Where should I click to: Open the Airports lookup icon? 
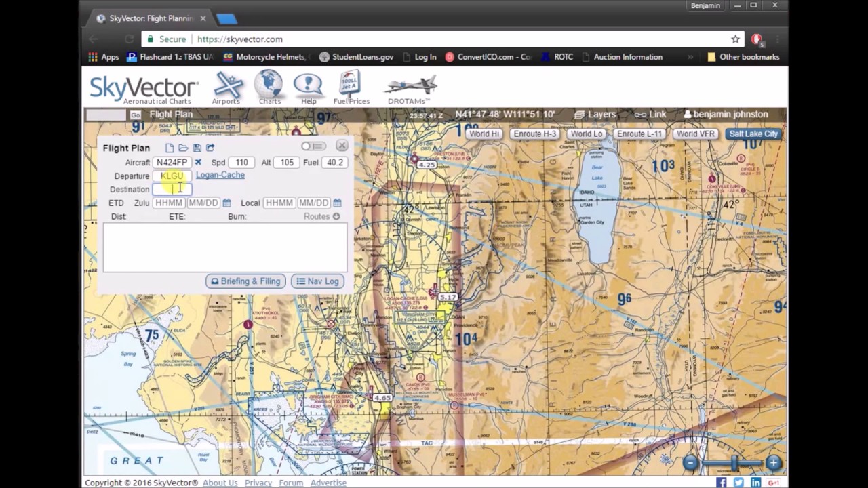pyautogui.click(x=226, y=85)
